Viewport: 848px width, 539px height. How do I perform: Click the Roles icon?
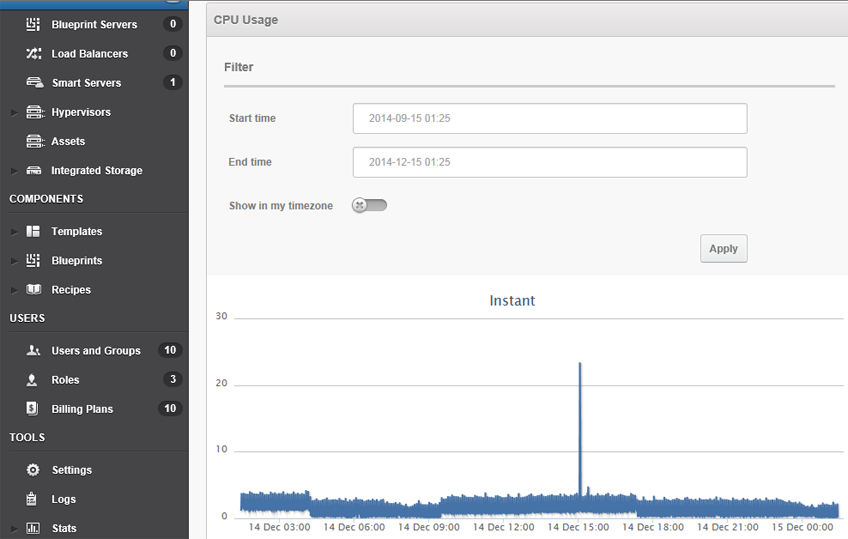[x=32, y=380]
